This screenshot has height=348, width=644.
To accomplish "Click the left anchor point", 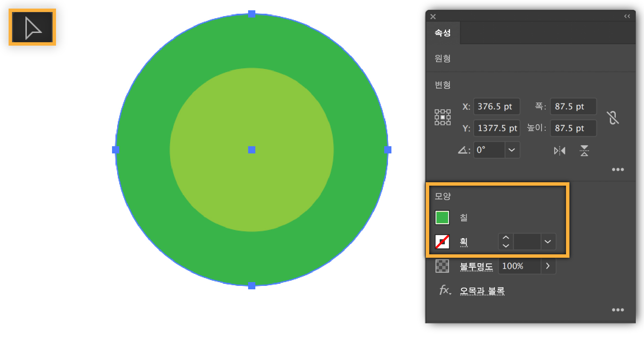I will coord(116,150).
